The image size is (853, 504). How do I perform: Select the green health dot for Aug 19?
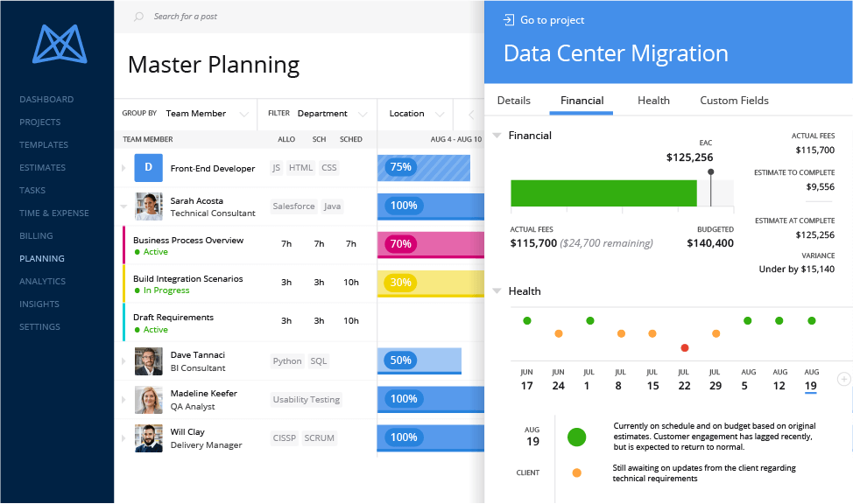[x=812, y=321]
